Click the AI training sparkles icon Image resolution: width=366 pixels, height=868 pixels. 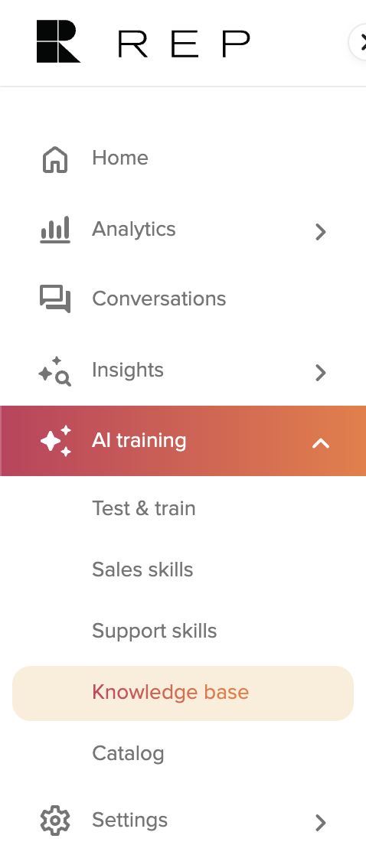pos(56,441)
